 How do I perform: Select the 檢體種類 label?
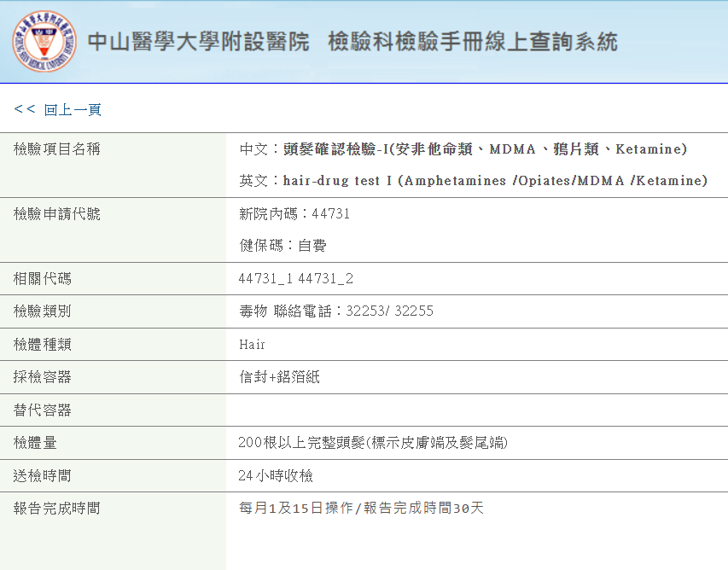coord(43,345)
